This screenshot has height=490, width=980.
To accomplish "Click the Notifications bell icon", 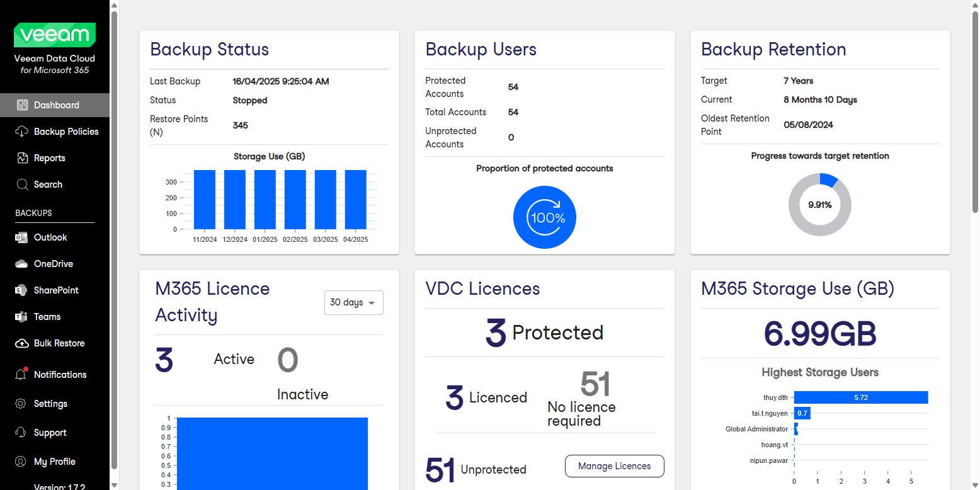I will tap(21, 375).
